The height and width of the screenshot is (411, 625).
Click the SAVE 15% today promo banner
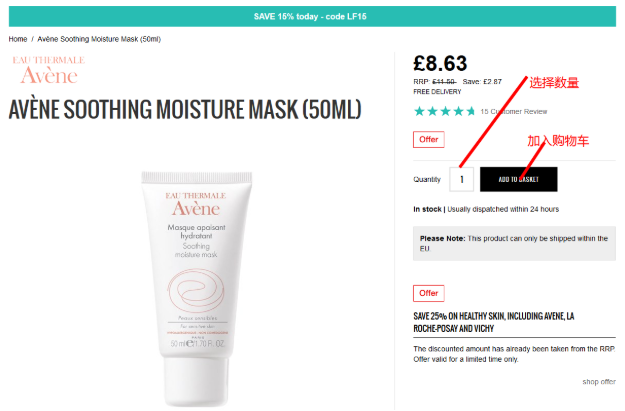tap(312, 16)
